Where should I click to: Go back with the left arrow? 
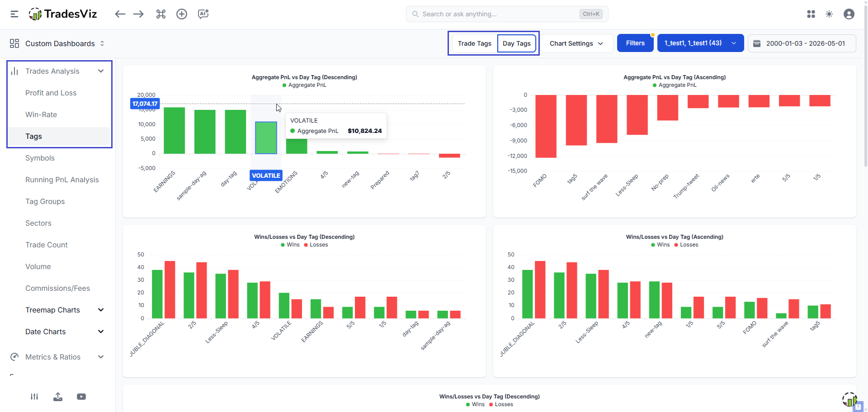click(x=120, y=14)
